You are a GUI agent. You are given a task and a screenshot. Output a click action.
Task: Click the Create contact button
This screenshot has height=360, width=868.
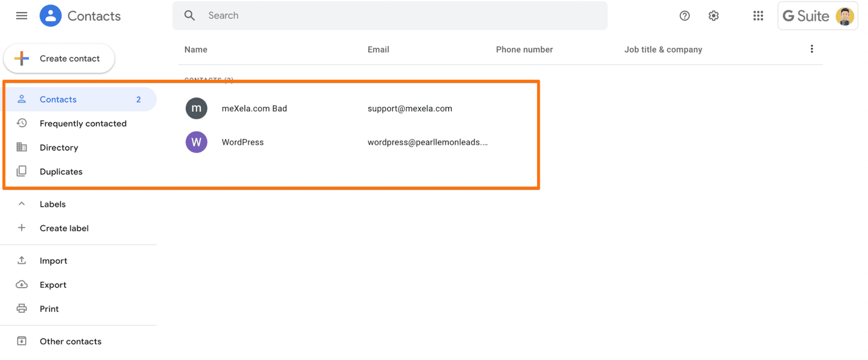tap(59, 58)
